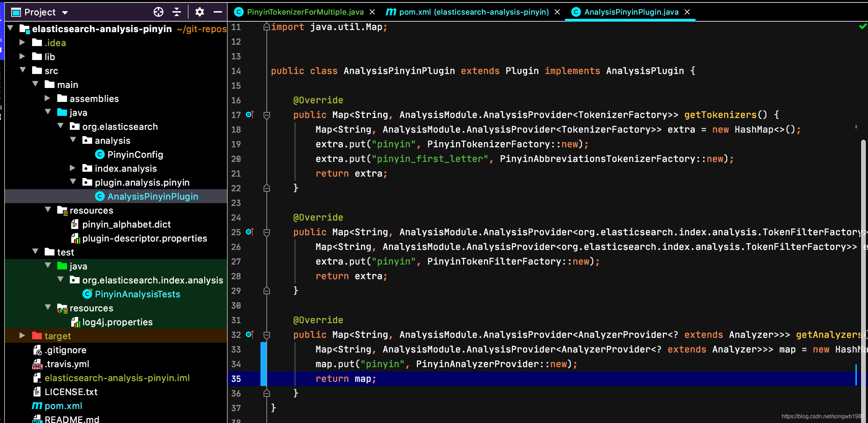Expand the target folder
The width and height of the screenshot is (868, 423).
coord(22,336)
